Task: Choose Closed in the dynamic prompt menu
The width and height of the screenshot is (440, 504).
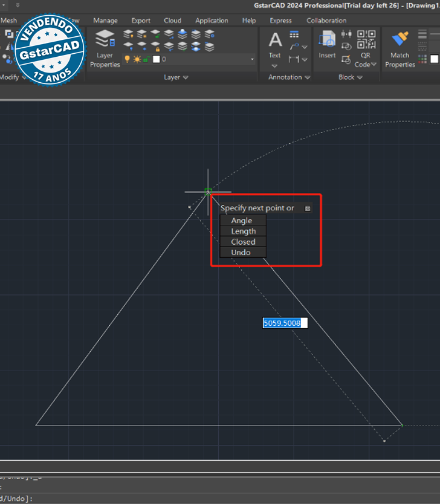Action: pos(243,242)
